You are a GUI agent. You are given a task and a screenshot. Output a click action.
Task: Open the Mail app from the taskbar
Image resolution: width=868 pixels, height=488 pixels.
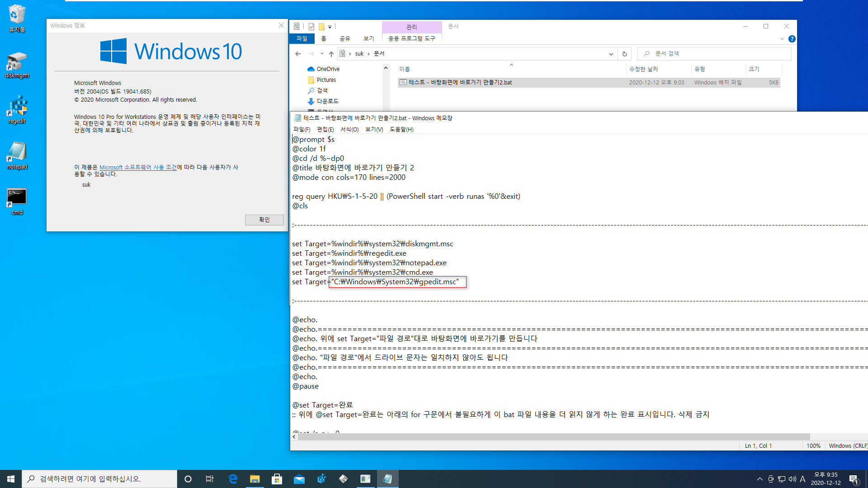click(299, 479)
